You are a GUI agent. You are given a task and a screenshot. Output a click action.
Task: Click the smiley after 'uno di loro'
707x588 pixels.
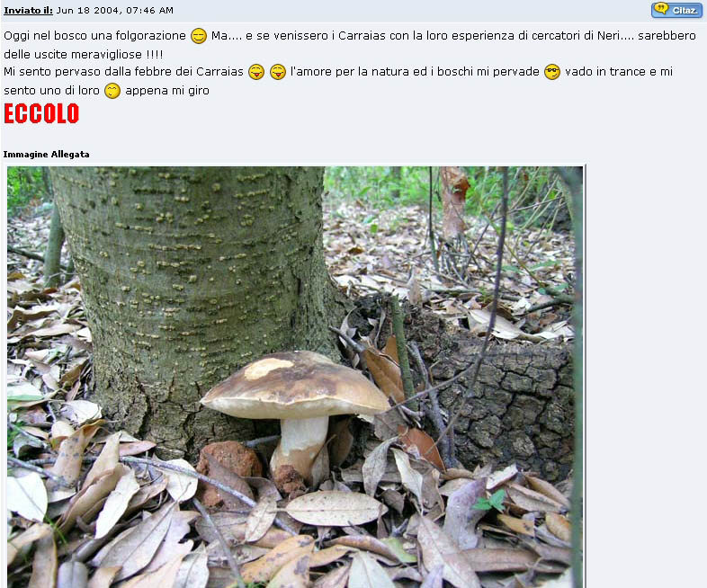[x=112, y=91]
